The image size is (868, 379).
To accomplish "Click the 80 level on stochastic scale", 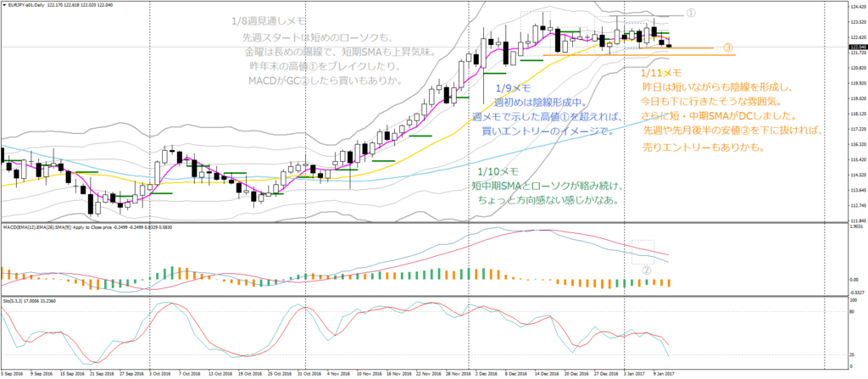I will click(853, 313).
